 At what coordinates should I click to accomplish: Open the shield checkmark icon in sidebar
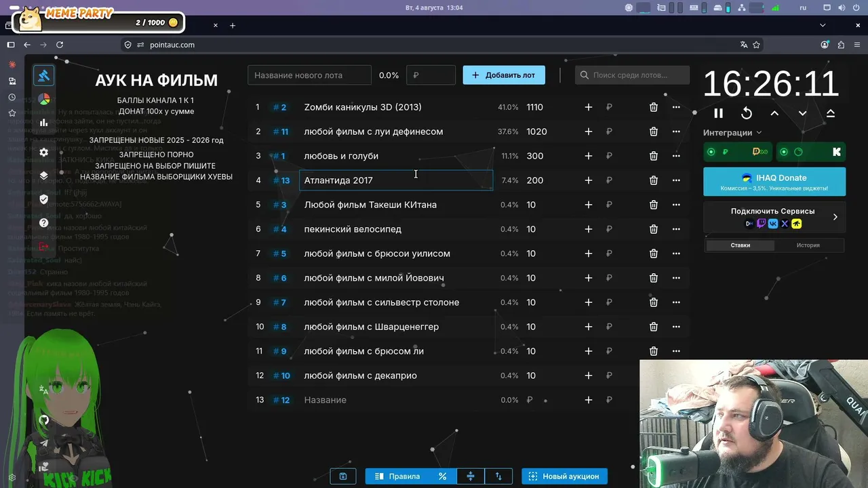44,199
